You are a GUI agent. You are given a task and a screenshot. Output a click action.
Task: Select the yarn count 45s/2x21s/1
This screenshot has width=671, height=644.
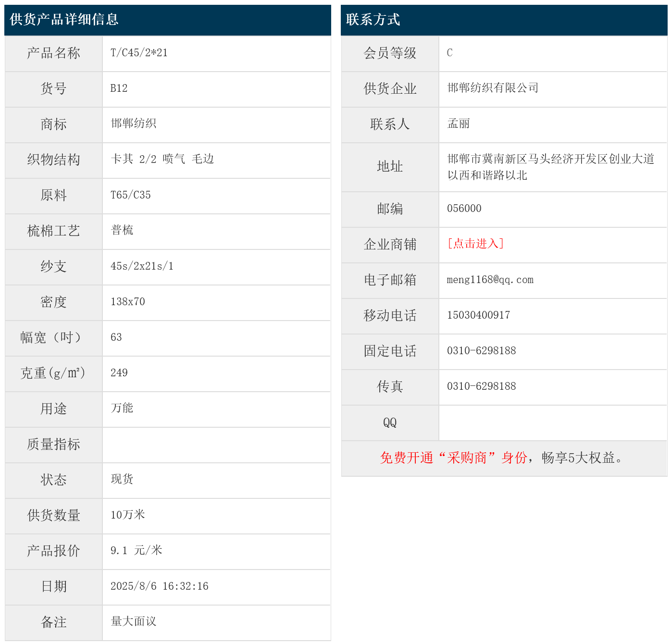[x=142, y=266]
